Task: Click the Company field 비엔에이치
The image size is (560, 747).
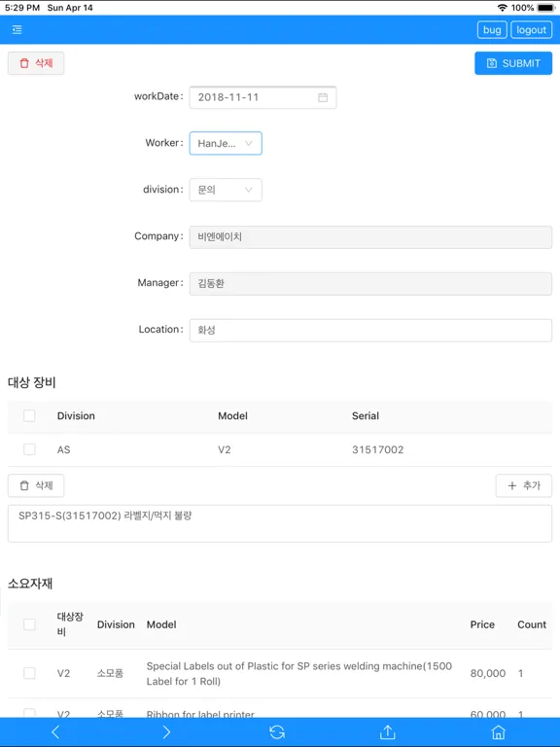Action: click(370, 236)
